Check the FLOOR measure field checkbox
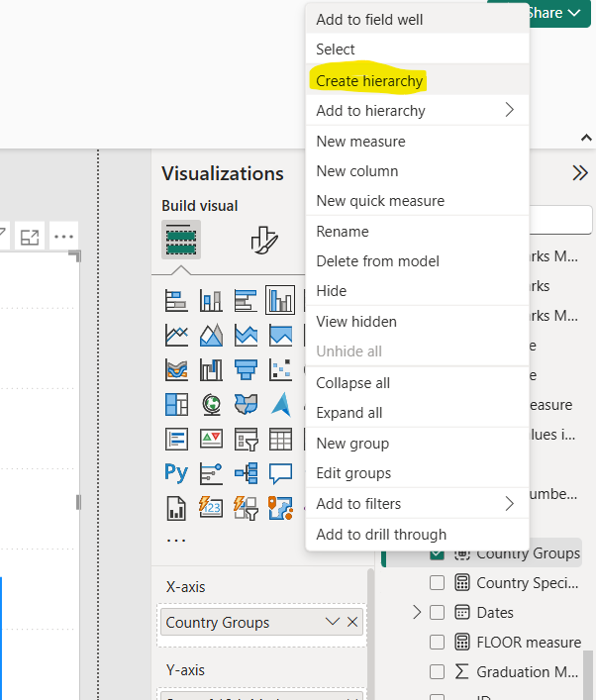 pos(437,643)
